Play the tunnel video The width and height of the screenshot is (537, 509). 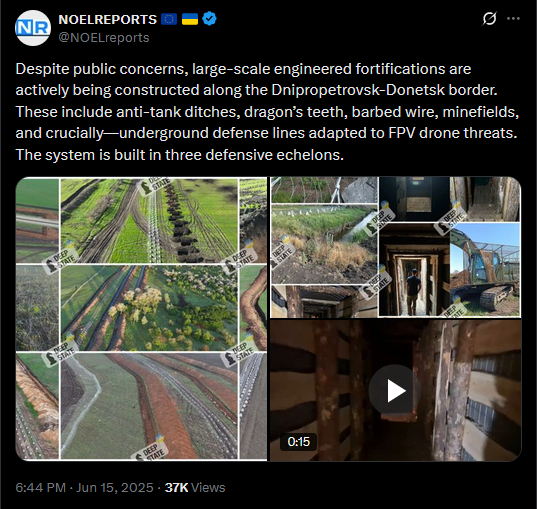[x=395, y=390]
